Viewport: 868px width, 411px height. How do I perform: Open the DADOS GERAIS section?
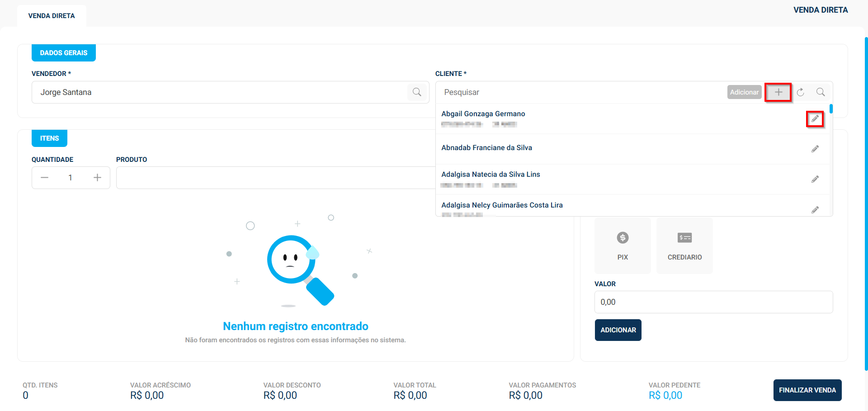[63, 52]
